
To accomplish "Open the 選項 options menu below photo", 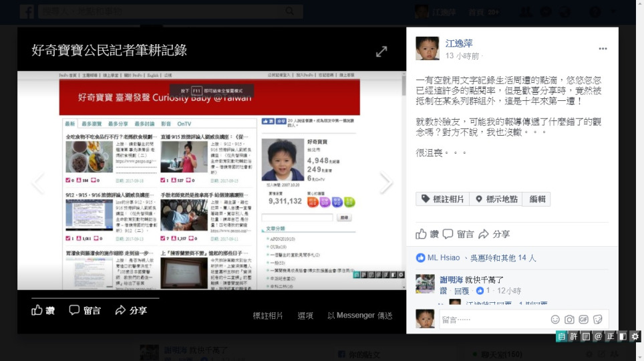I will click(x=305, y=316).
